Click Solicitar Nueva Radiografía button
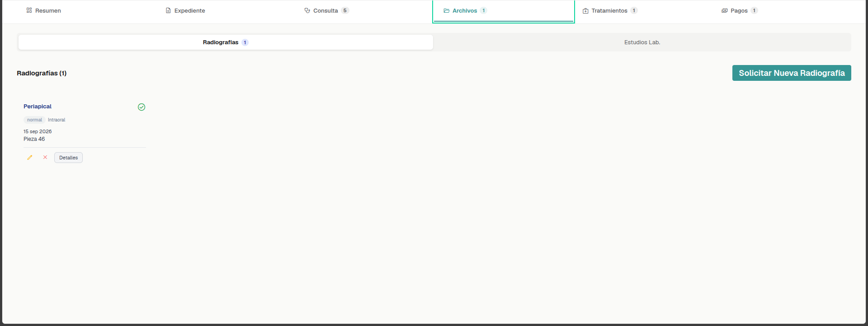Viewport: 868px width, 326px height. pos(792,73)
